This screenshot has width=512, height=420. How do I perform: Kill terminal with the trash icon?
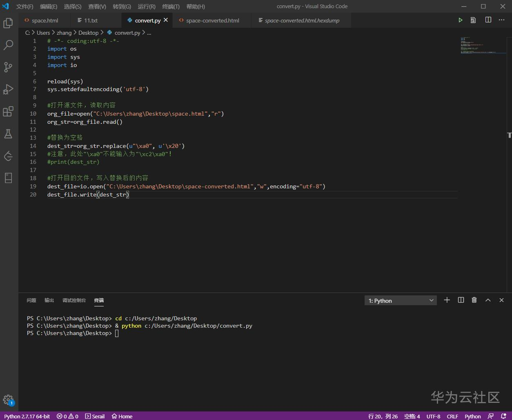click(474, 300)
